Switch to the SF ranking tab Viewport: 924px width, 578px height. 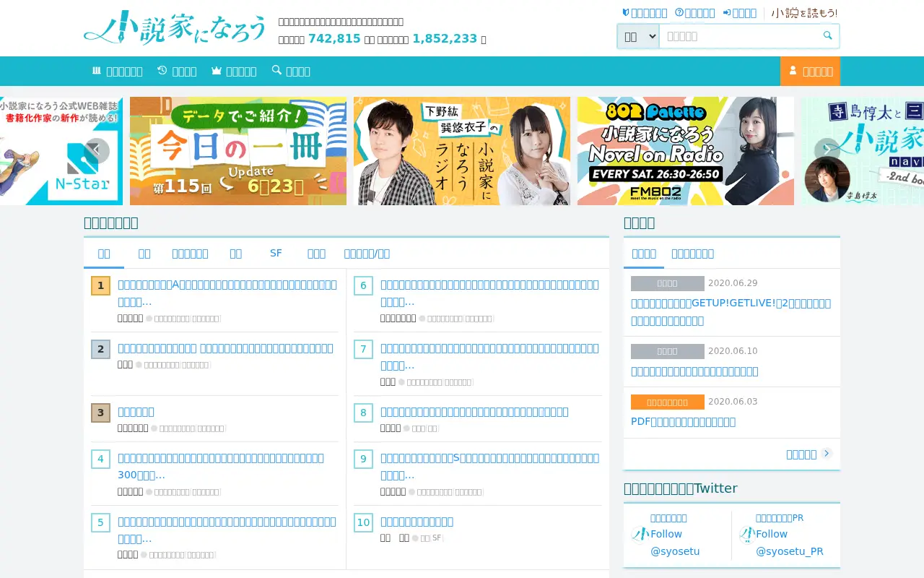[276, 253]
